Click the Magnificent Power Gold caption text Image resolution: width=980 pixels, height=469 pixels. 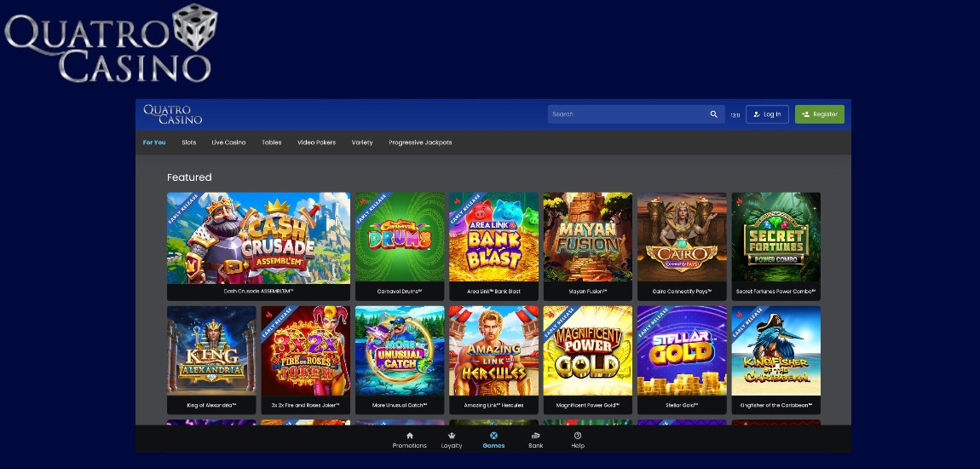587,405
